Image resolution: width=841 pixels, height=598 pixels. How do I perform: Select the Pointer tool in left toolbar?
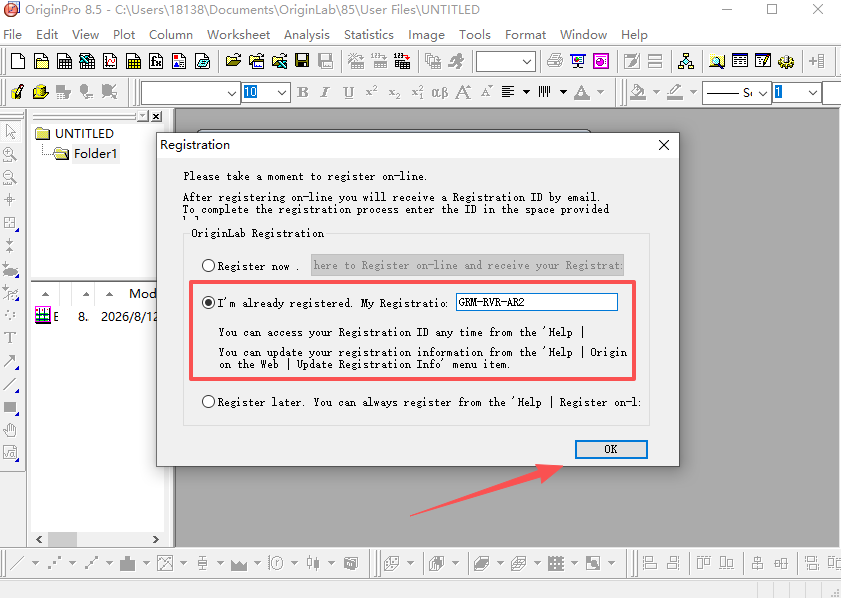10,132
